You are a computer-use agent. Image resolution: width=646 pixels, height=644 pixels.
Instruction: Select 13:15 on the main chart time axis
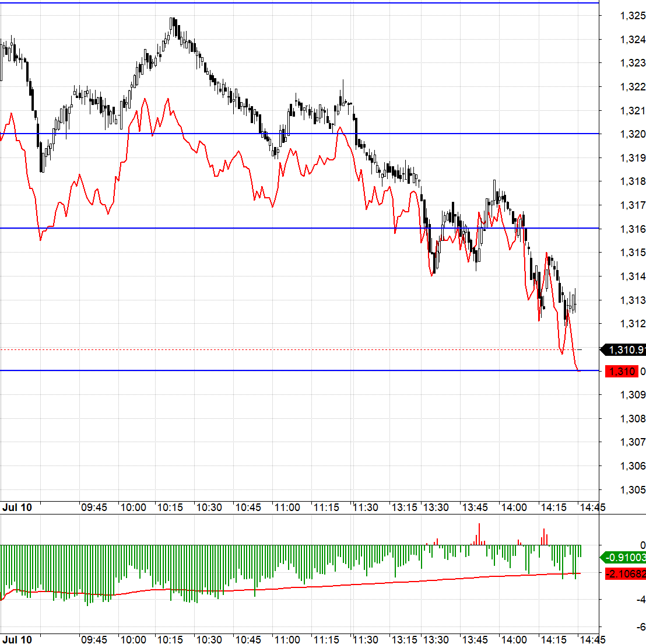coord(404,508)
